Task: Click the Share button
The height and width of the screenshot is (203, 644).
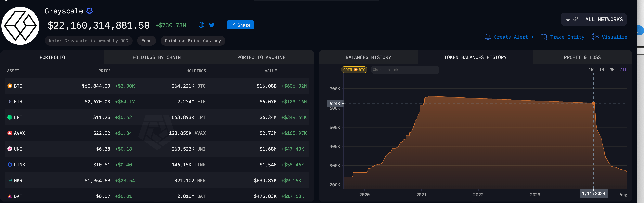Action: pyautogui.click(x=240, y=25)
